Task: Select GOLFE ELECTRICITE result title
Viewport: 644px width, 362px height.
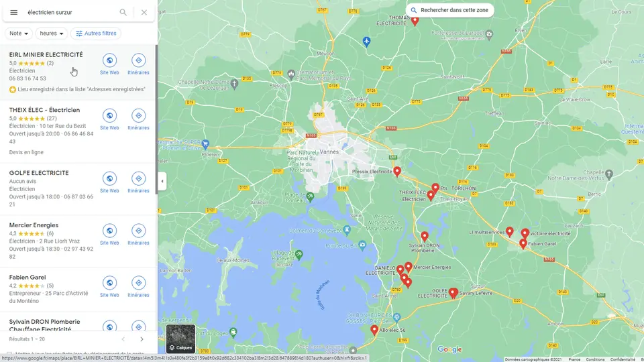Action: (39, 173)
